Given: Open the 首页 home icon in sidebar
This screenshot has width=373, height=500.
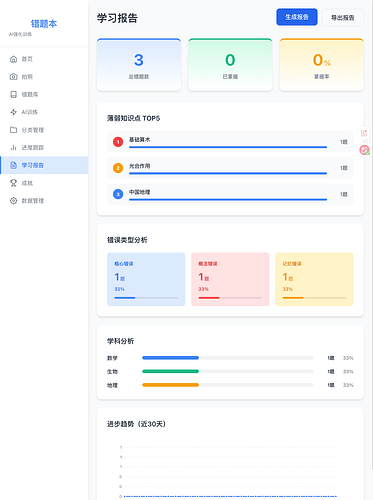Looking at the screenshot, I should (x=13, y=59).
